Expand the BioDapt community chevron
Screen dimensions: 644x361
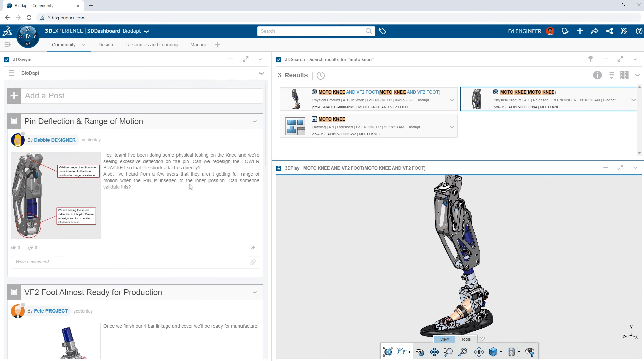coord(261,73)
